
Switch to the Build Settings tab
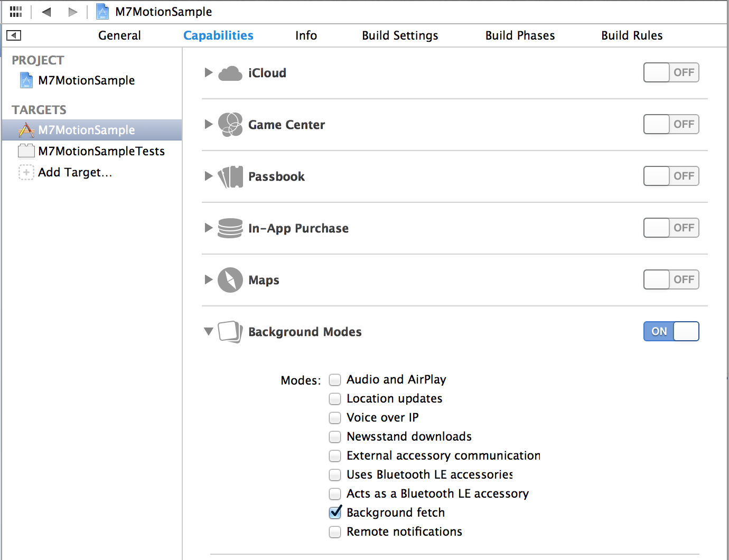400,35
